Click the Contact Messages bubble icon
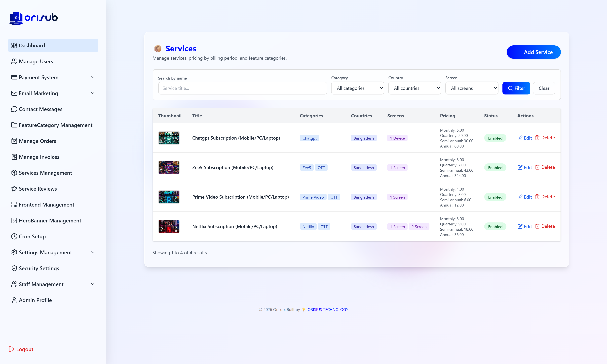Screen dimensions: 607x364 point(14,109)
